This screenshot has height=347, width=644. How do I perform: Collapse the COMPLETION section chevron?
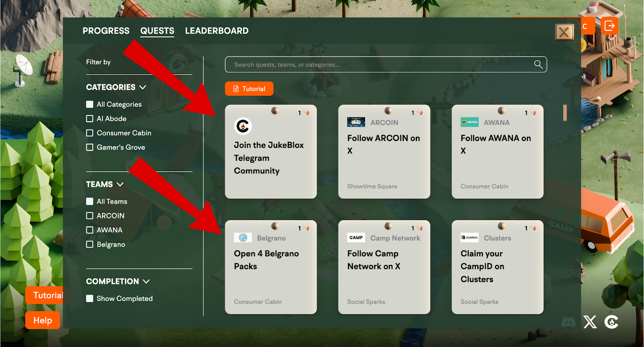pos(146,281)
